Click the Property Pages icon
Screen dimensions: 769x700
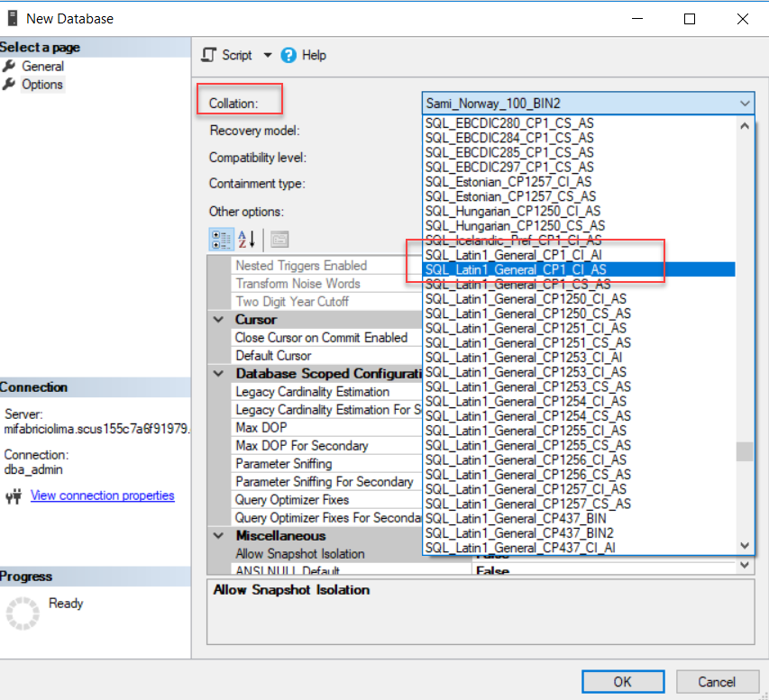[x=279, y=239]
